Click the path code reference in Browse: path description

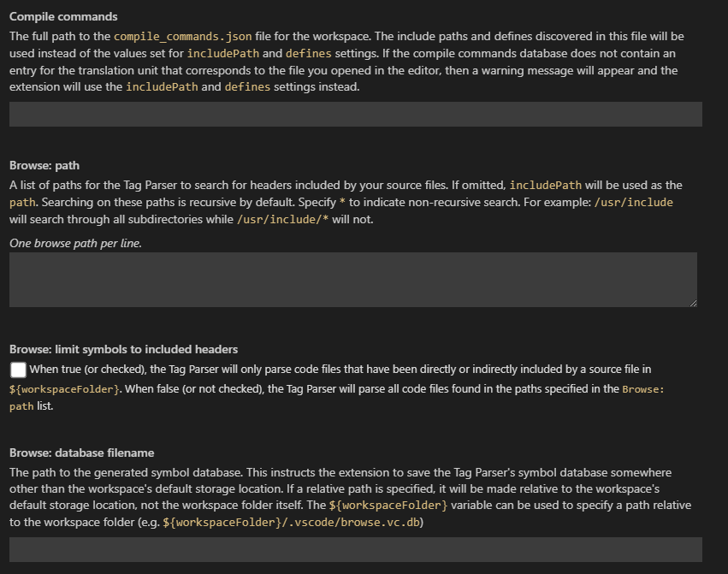tap(19, 202)
